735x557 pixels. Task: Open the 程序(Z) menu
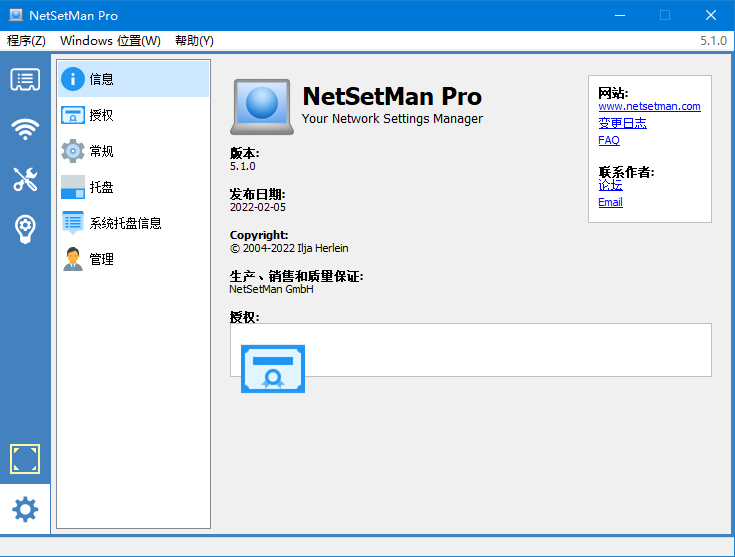point(26,41)
